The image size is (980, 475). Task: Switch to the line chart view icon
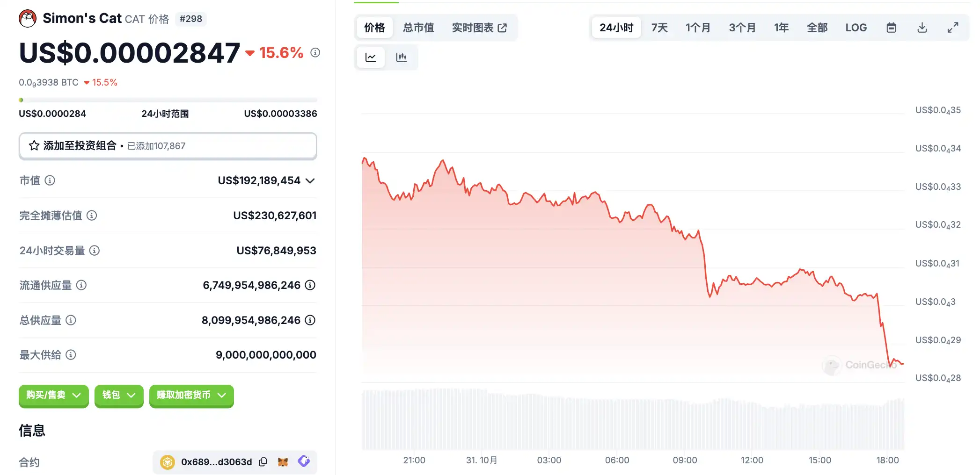371,58
